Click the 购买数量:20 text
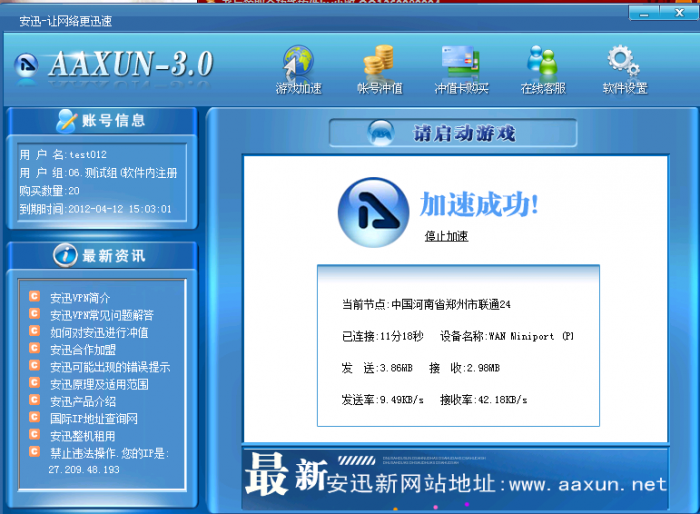 click(x=49, y=191)
